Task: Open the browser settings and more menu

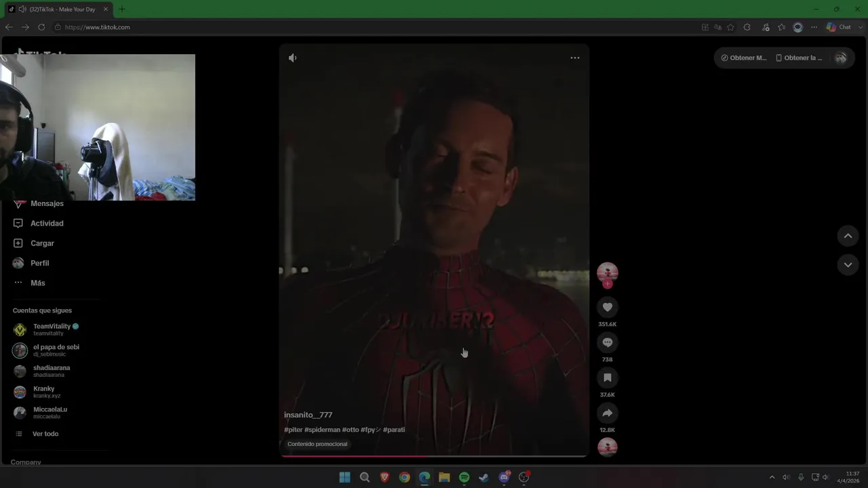Action: (814, 27)
